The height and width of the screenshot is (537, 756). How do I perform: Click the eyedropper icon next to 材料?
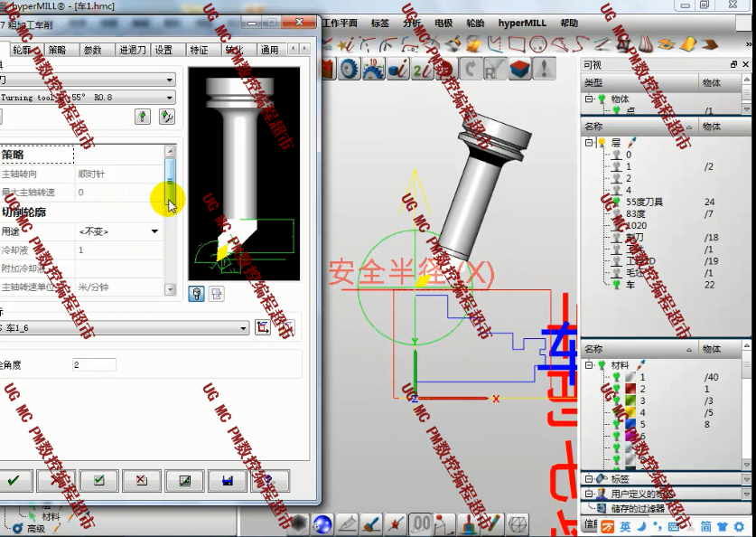640,365
